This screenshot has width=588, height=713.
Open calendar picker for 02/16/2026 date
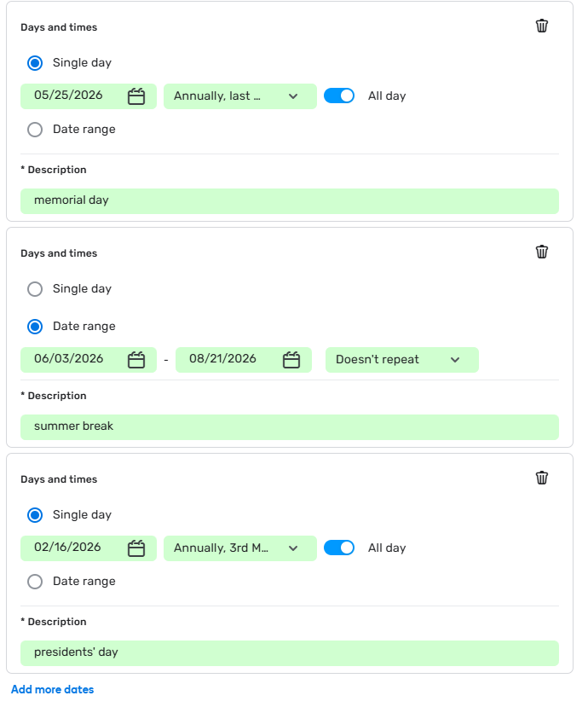pyautogui.click(x=136, y=548)
